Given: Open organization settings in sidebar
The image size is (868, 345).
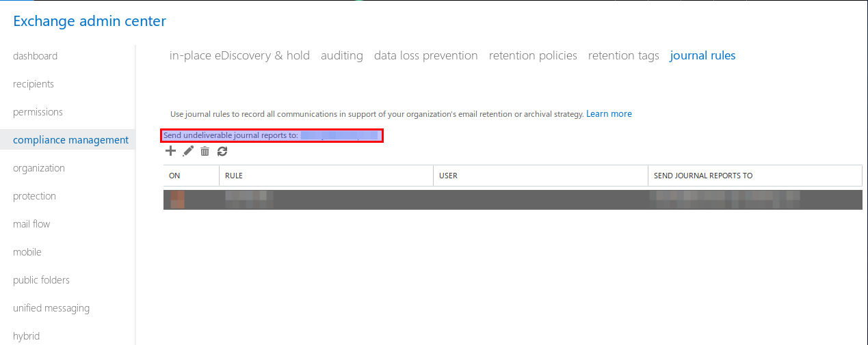Looking at the screenshot, I should pyautogui.click(x=39, y=168).
